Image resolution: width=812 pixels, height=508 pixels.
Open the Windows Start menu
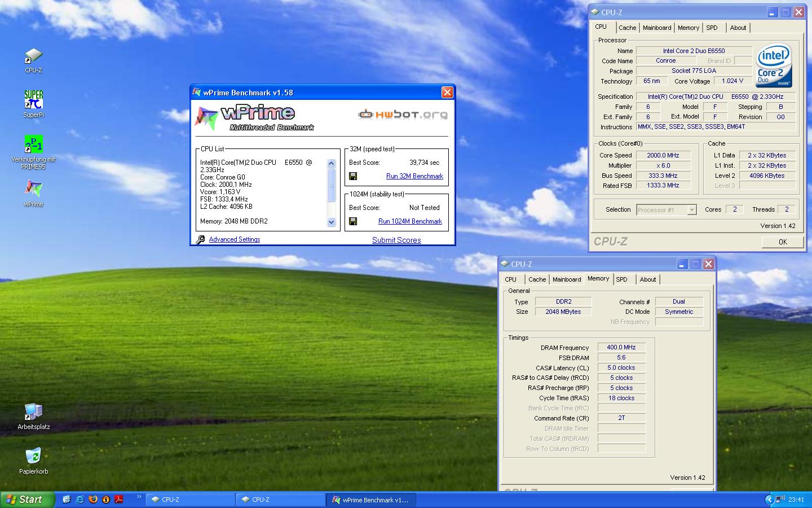[x=27, y=500]
